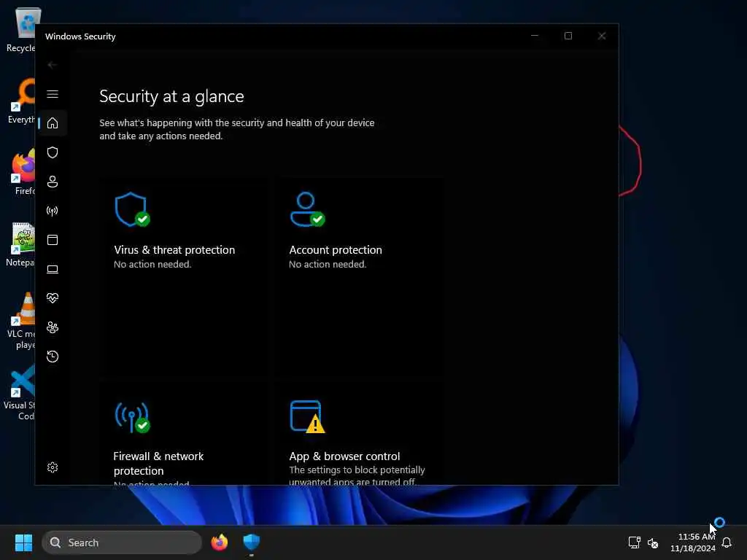Select Firefox desktop shortcut
This screenshot has height=560, width=747.
pyautogui.click(x=21, y=172)
